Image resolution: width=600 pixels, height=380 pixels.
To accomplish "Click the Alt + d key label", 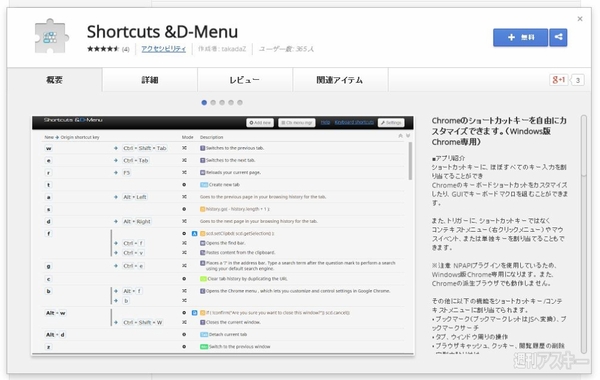I will pos(55,335).
